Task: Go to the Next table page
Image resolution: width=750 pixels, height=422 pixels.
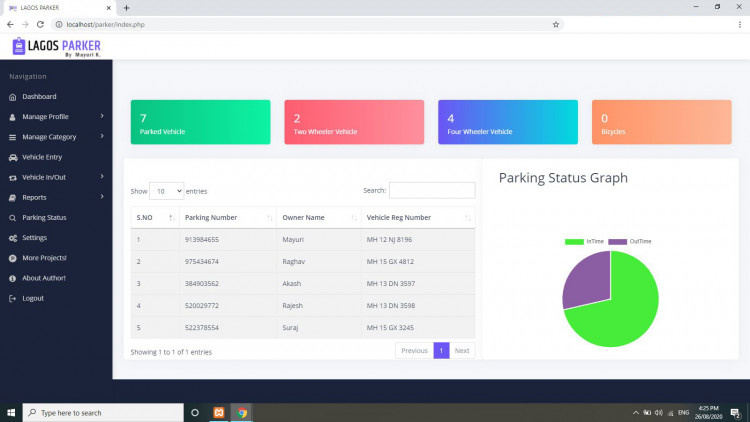Action: click(x=461, y=351)
